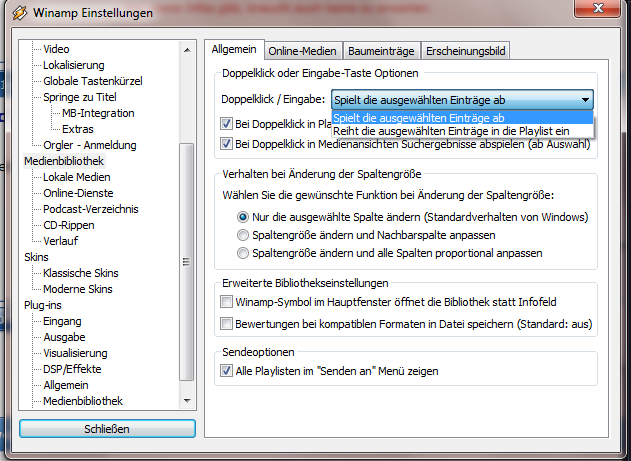The width and height of the screenshot is (631, 461).
Task: Click the tree's vertical scrollbar thumb
Action: [186, 261]
